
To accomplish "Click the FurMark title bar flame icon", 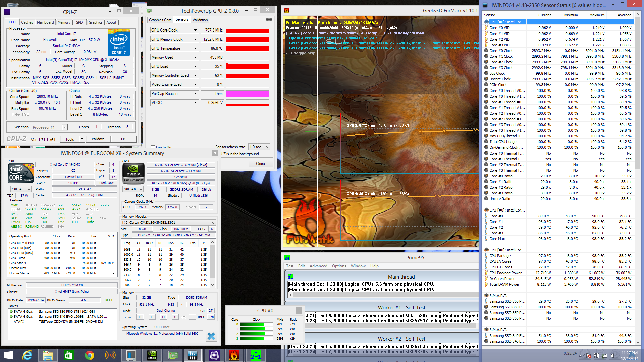I will (287, 10).
